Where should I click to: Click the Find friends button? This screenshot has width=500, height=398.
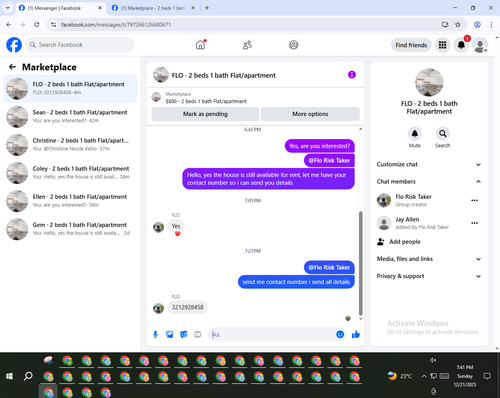pyautogui.click(x=411, y=45)
